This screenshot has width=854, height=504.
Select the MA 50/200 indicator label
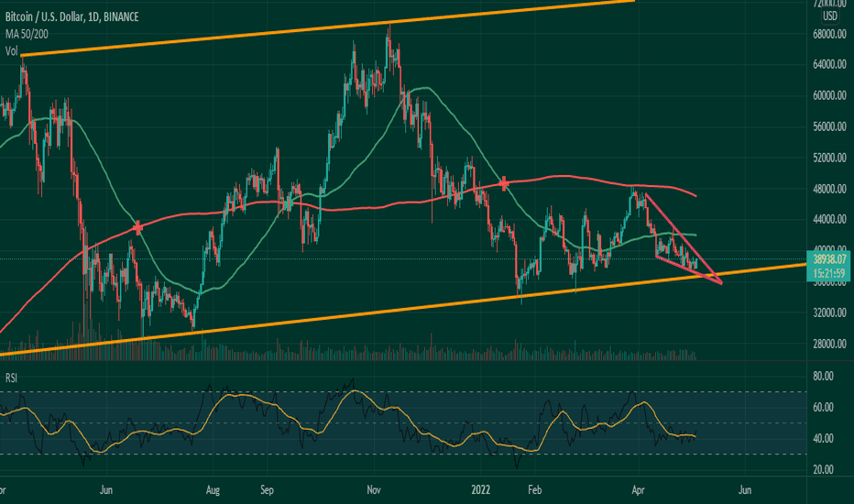coord(27,34)
